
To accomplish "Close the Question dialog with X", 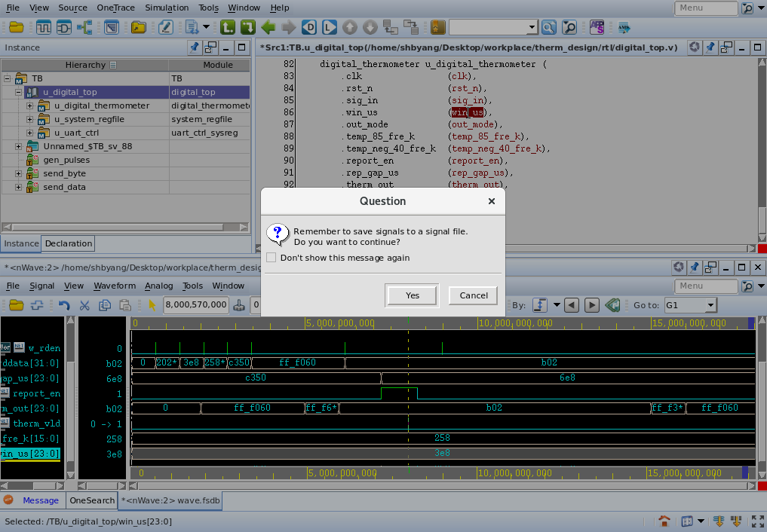I will [491, 201].
